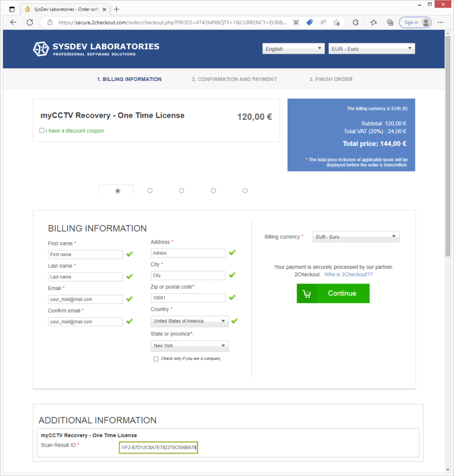The height and width of the screenshot is (476, 454).
Task: Click the 'BILLING INFORMATION' section heading
Action: click(97, 228)
